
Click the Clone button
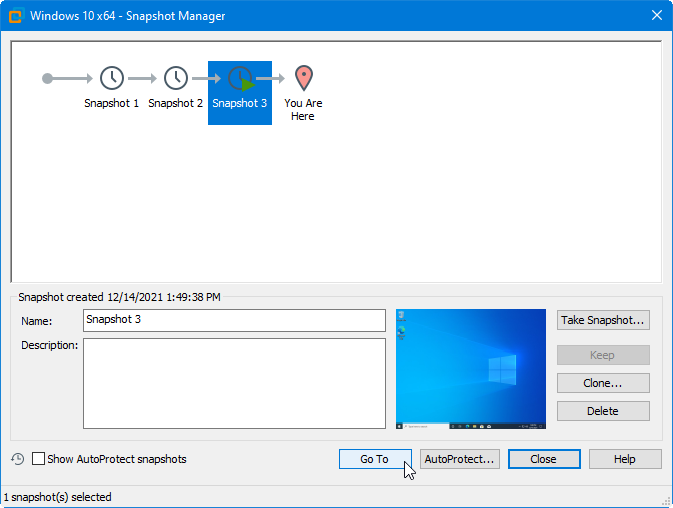603,383
